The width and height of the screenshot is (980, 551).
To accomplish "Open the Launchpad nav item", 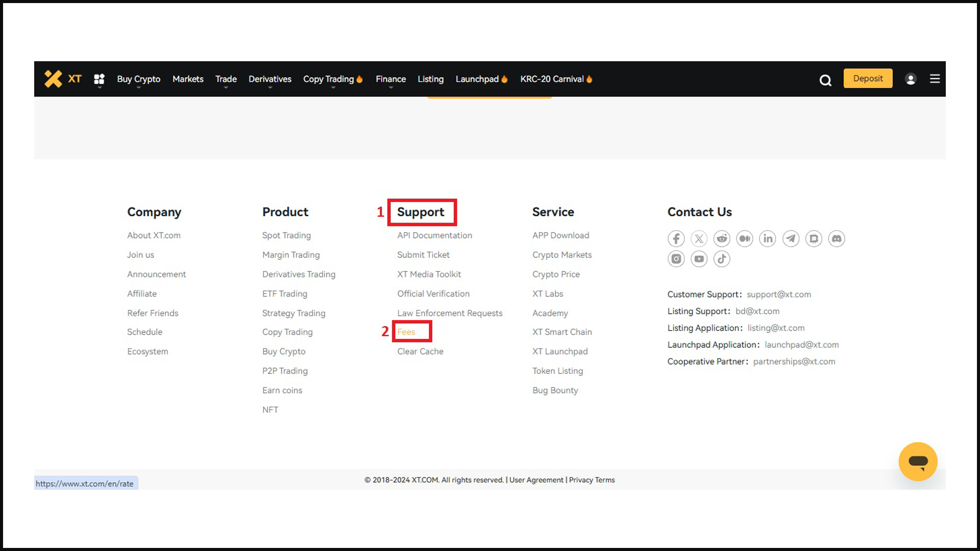I will point(481,79).
